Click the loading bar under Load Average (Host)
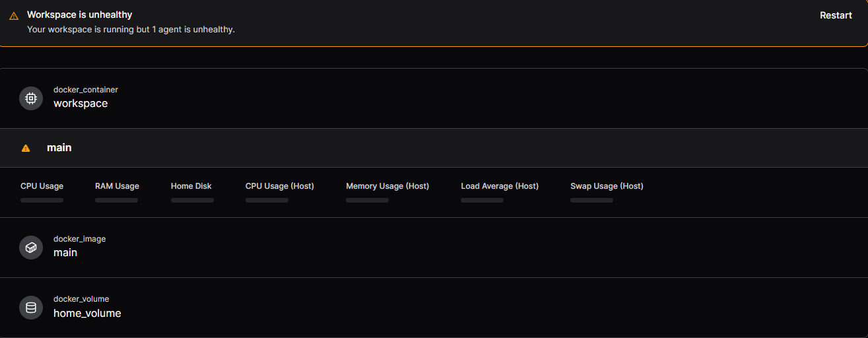 [x=482, y=200]
